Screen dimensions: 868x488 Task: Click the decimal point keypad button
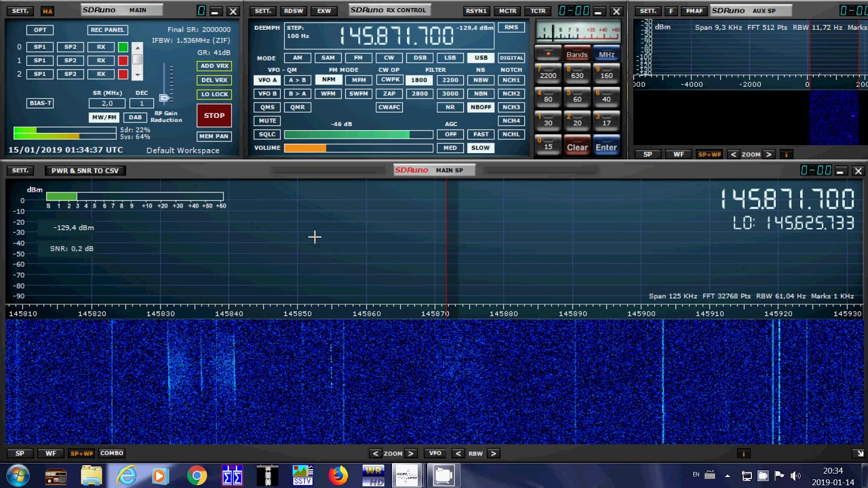click(x=548, y=54)
